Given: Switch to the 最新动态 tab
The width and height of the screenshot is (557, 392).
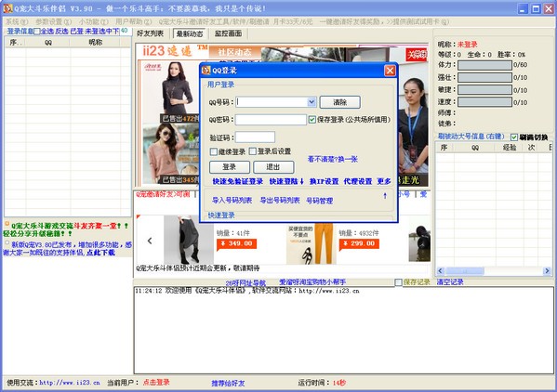Looking at the screenshot, I should click(190, 33).
